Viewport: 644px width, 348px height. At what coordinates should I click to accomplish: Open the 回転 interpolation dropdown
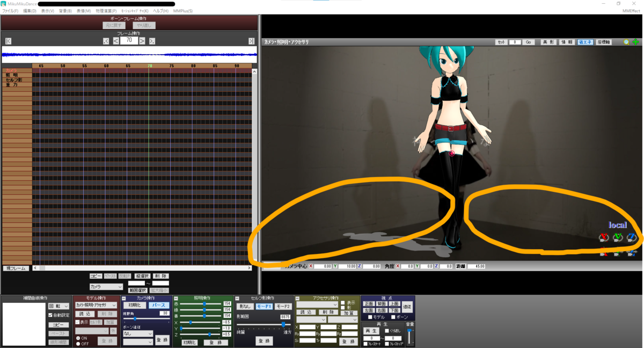[x=58, y=306]
